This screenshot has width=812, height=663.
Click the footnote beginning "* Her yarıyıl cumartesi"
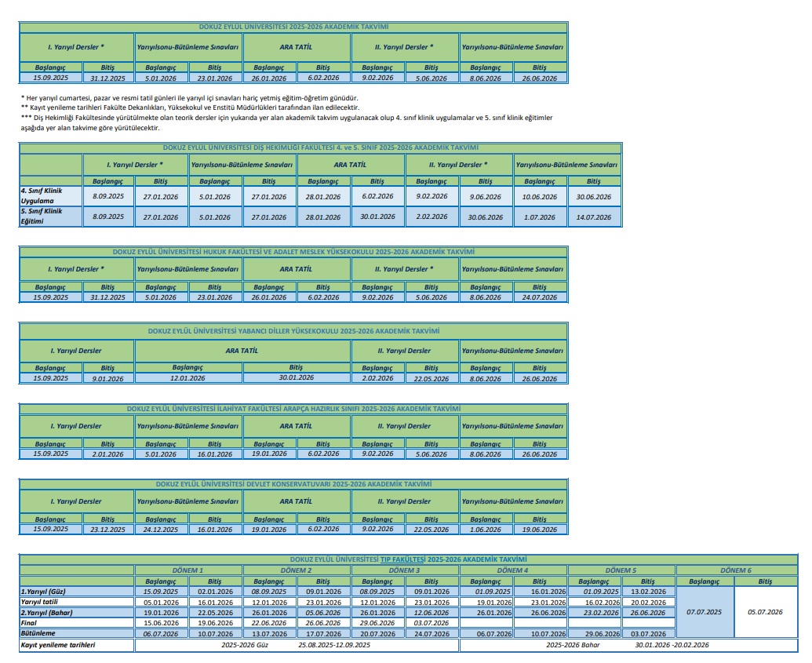(189, 98)
